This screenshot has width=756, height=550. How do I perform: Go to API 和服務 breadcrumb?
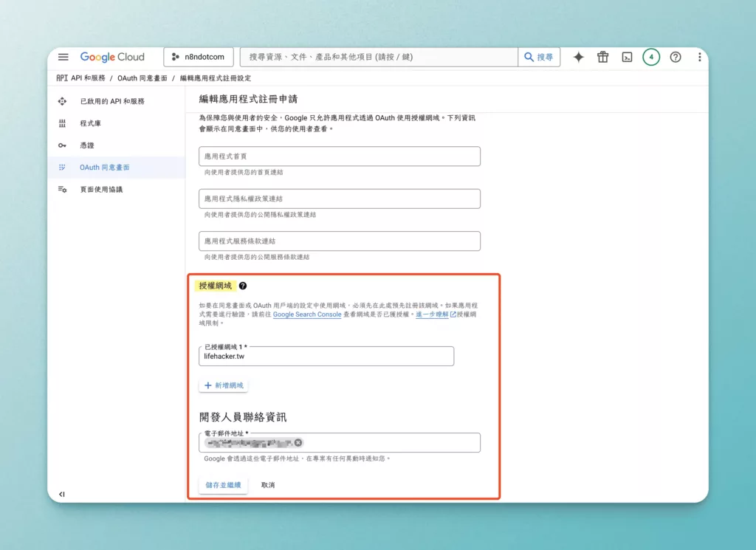88,78
